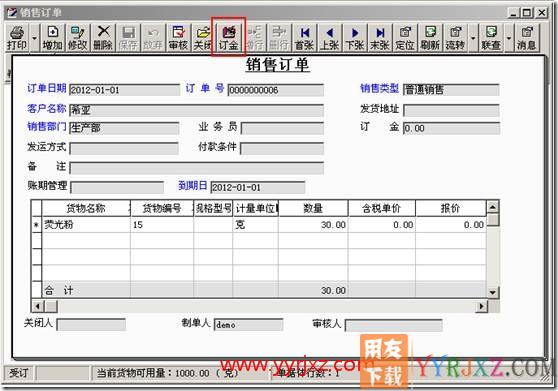Click the 付款条件 field
Screen dimensions: 558x391
(282, 148)
